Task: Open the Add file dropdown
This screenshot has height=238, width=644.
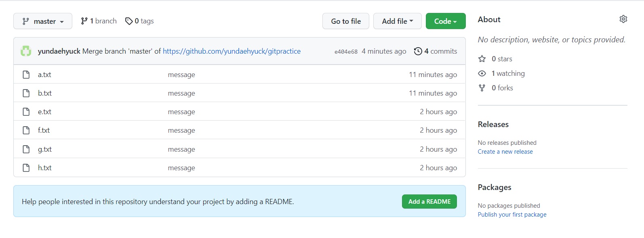Action: coord(398,21)
